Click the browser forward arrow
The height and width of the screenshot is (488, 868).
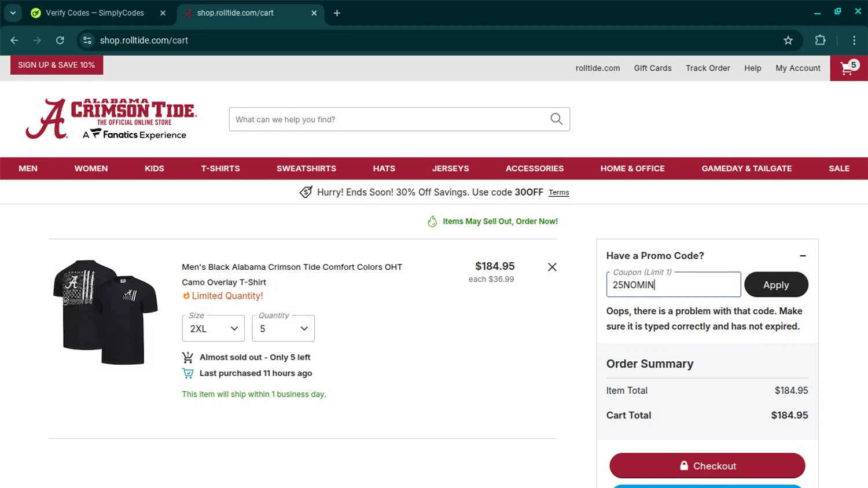click(x=37, y=40)
